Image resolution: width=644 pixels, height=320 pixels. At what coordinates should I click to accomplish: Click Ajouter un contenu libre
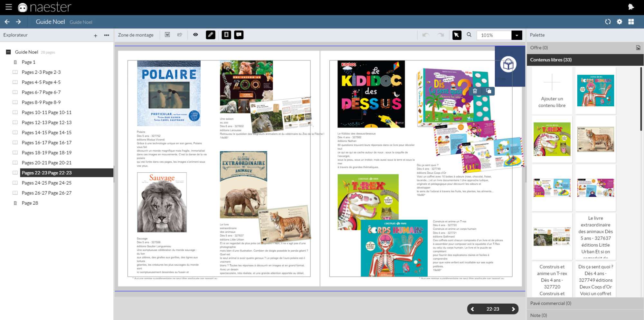(x=552, y=91)
